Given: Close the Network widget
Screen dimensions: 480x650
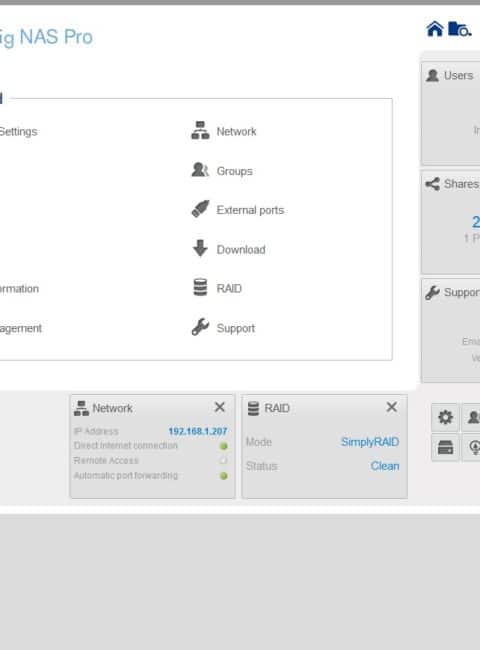Looking at the screenshot, I should 220,407.
